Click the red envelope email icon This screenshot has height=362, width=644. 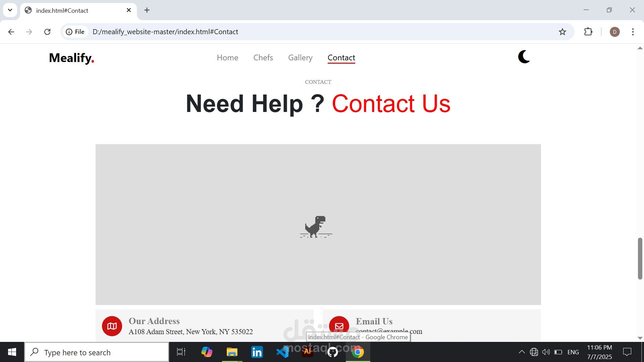(339, 326)
